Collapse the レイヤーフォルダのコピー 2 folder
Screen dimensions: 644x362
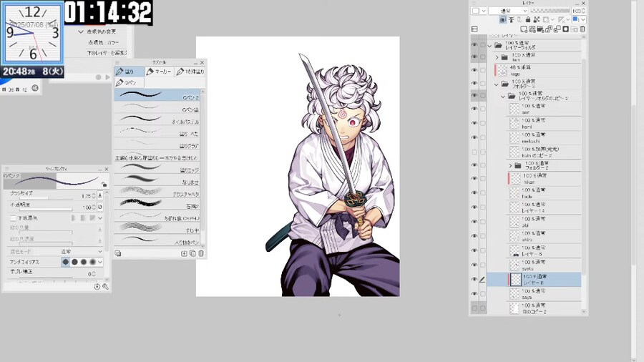(x=503, y=97)
